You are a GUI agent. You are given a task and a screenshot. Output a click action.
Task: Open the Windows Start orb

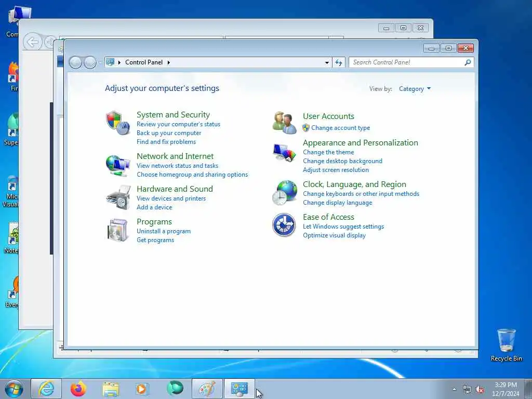point(14,389)
